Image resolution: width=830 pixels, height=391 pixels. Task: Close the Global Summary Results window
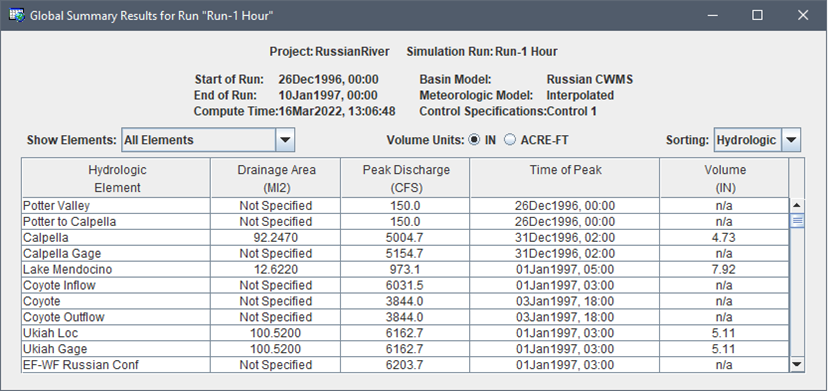coord(803,15)
